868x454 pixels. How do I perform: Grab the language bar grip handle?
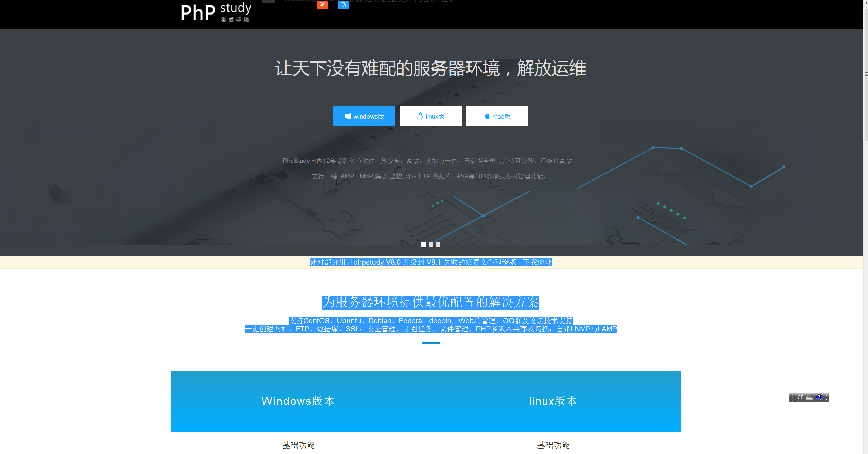792,397
